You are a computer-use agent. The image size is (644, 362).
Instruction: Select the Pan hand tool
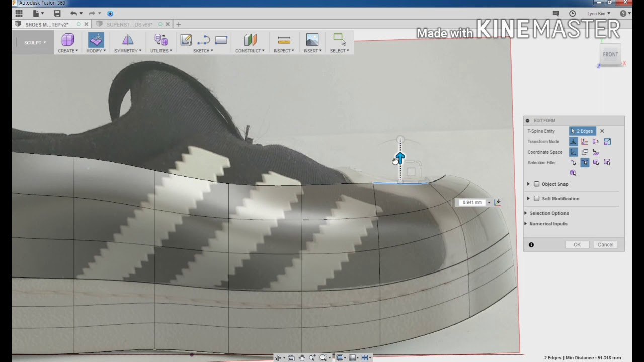click(x=302, y=358)
